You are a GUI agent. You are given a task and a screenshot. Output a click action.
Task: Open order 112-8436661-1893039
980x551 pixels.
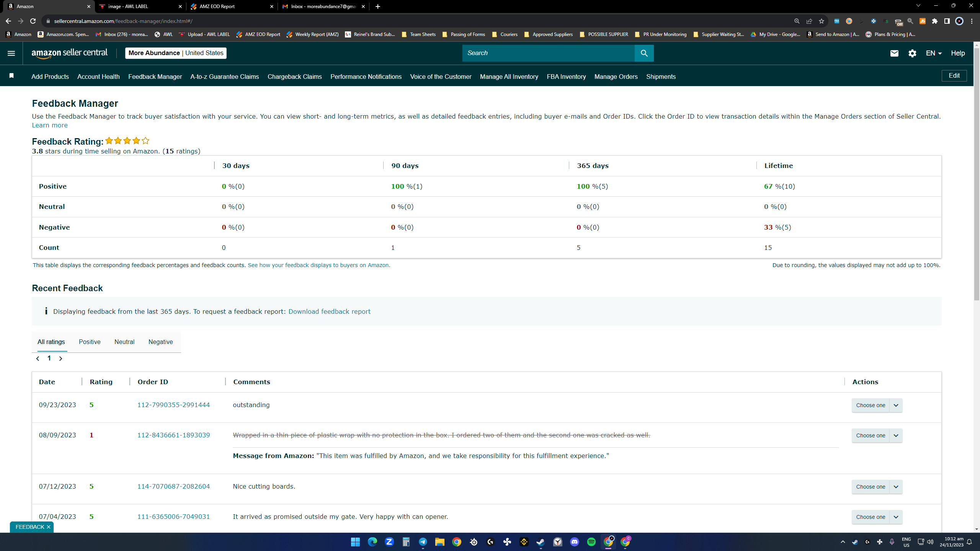[x=173, y=435]
